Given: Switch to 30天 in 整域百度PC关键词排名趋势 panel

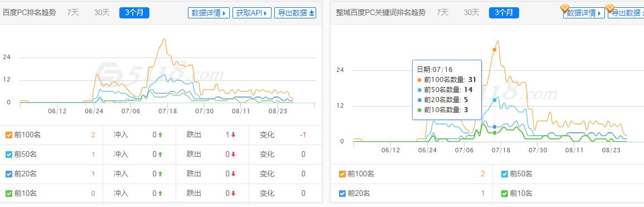Looking at the screenshot, I should [472, 12].
